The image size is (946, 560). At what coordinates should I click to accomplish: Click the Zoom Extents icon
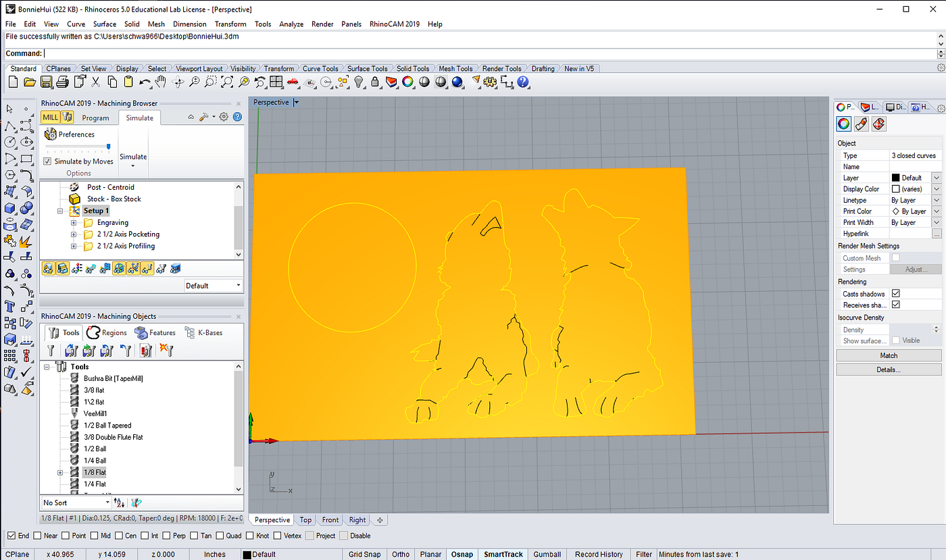pos(227,82)
